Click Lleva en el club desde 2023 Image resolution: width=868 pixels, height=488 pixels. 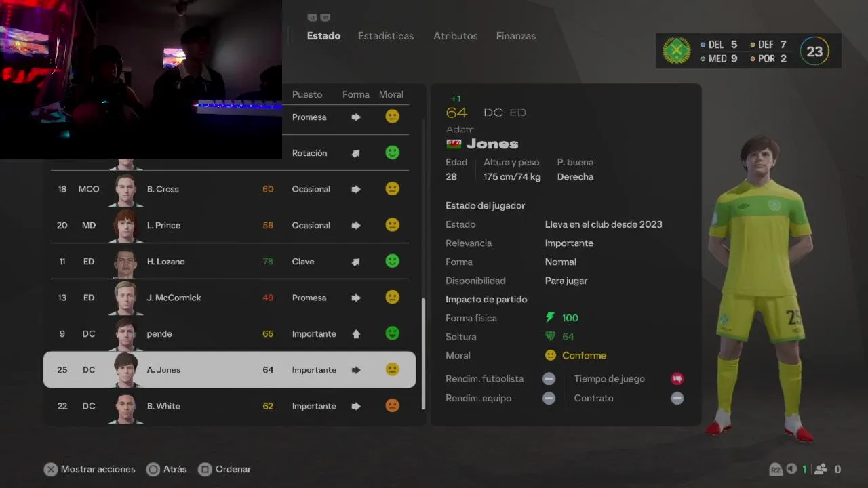[x=604, y=224]
